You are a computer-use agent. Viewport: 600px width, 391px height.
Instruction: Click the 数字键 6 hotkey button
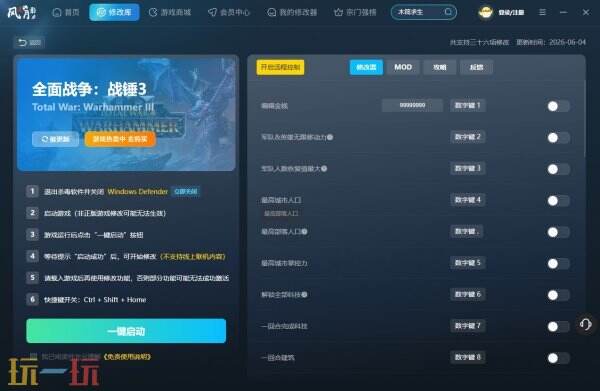(x=468, y=294)
